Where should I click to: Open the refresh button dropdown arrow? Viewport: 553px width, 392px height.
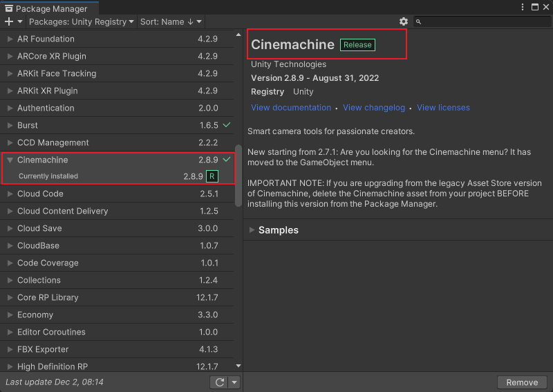pos(234,382)
